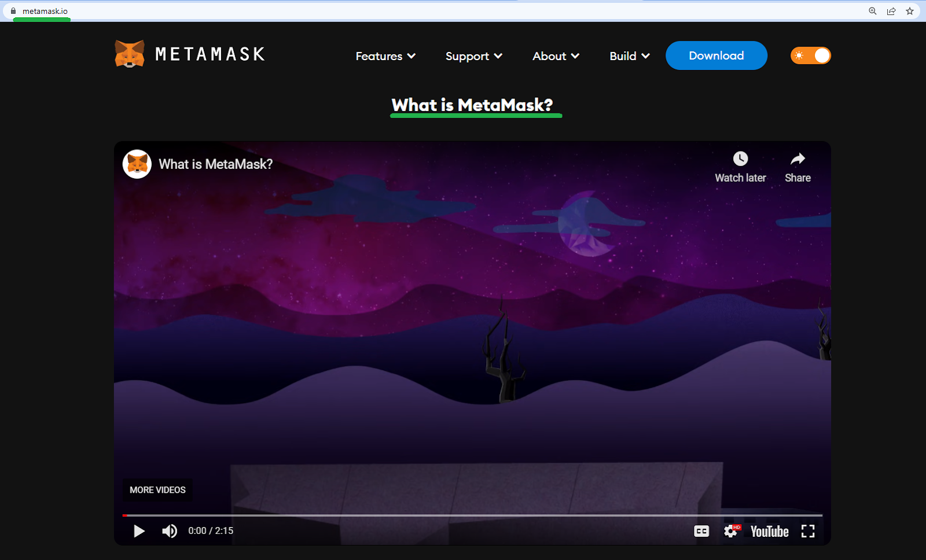Open the MetaMask channel avatar

pos(137,164)
